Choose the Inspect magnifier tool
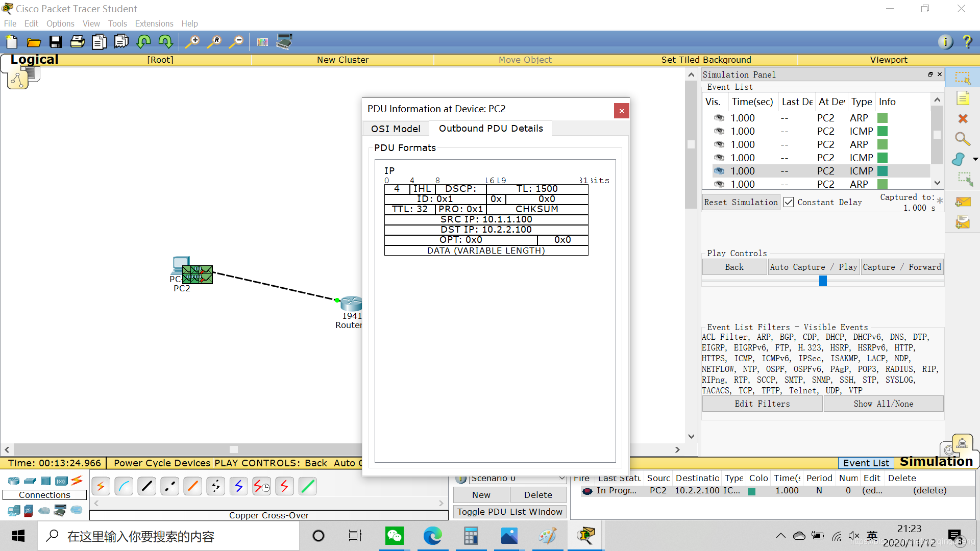This screenshot has height=551, width=980. tap(962, 139)
